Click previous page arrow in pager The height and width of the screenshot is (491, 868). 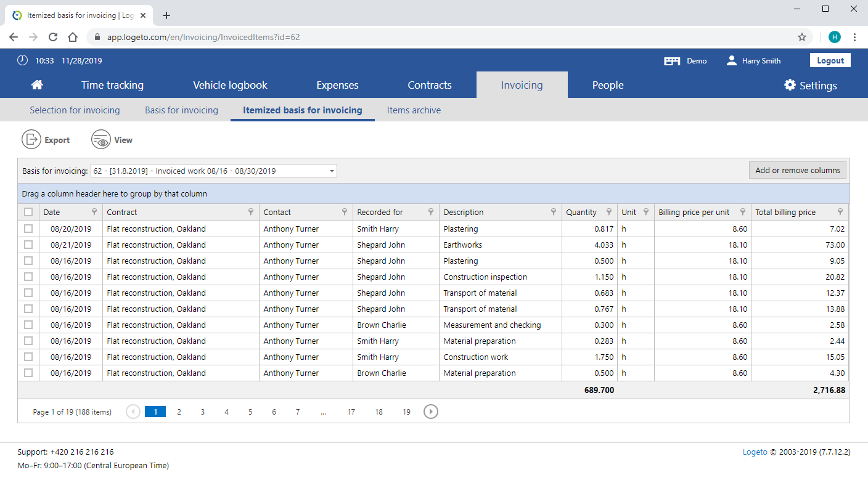tap(133, 412)
